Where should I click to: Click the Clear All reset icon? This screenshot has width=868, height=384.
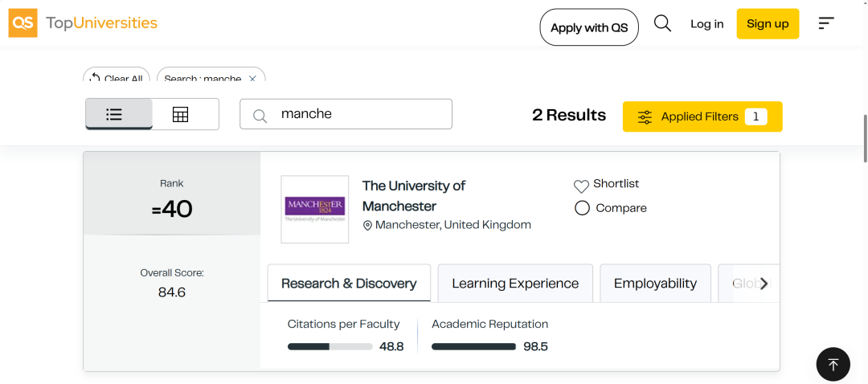click(95, 79)
